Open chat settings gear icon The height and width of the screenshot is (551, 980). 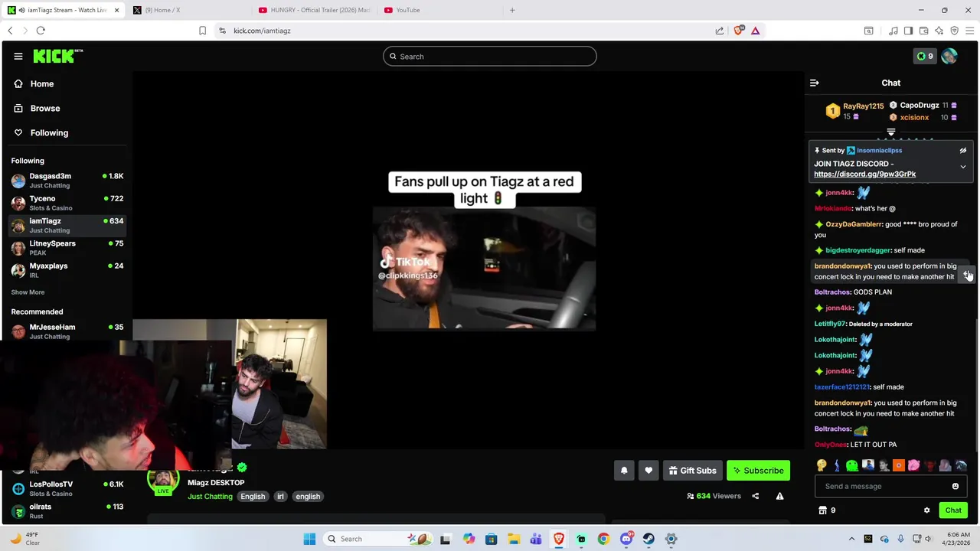926,510
